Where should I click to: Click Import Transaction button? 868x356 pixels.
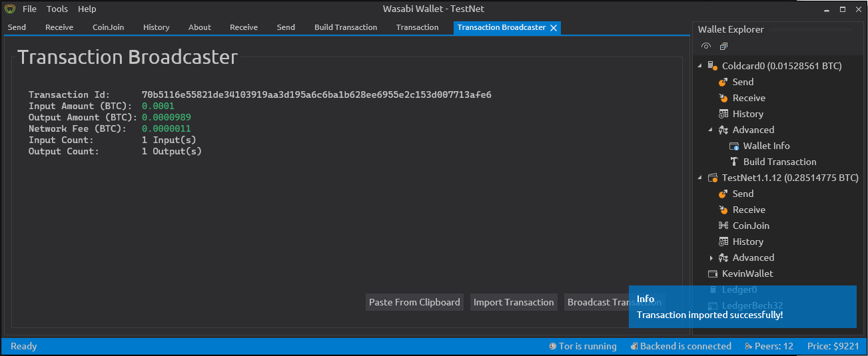tap(514, 302)
